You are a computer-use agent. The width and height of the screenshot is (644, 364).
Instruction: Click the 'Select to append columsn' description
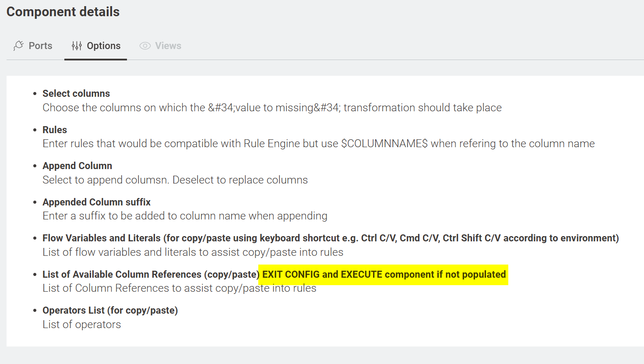click(175, 180)
